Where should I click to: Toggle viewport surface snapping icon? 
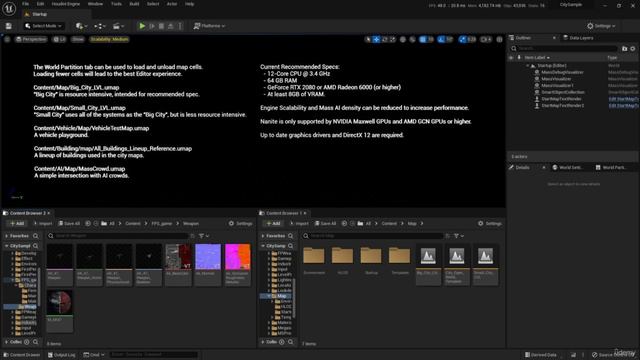tap(412, 39)
